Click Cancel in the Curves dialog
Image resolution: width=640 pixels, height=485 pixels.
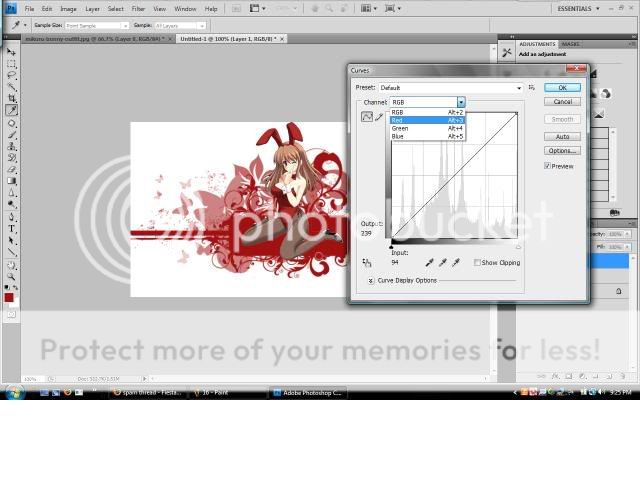coord(562,102)
